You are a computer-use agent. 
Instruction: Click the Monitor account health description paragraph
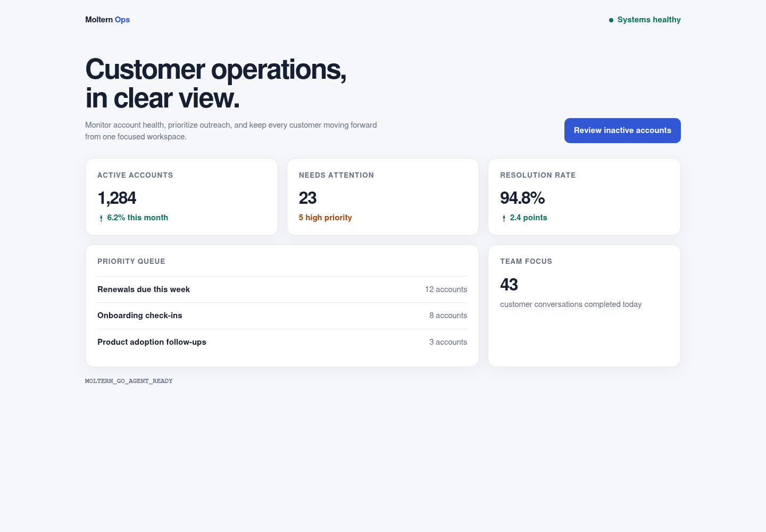231,131
